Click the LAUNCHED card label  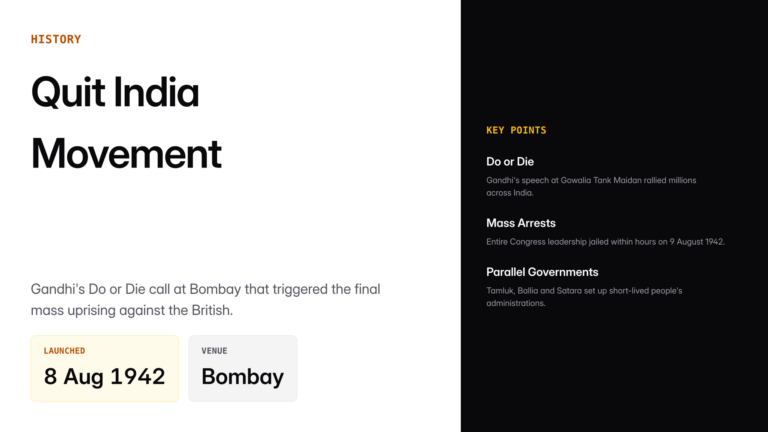pyautogui.click(x=64, y=351)
